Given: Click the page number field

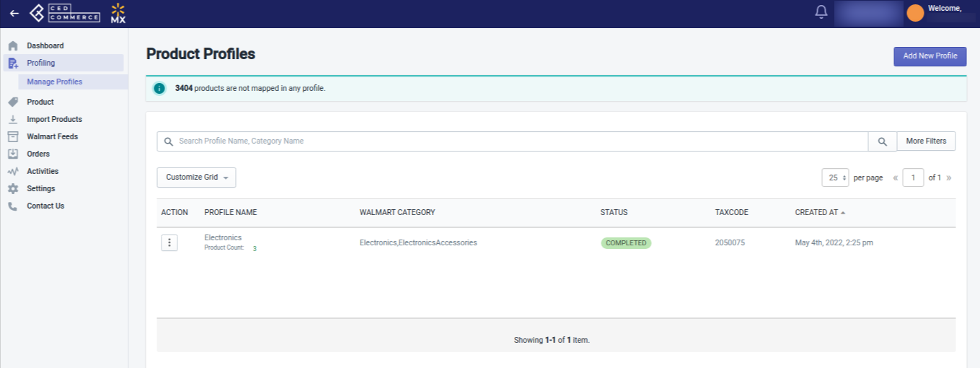Looking at the screenshot, I should coord(913,178).
